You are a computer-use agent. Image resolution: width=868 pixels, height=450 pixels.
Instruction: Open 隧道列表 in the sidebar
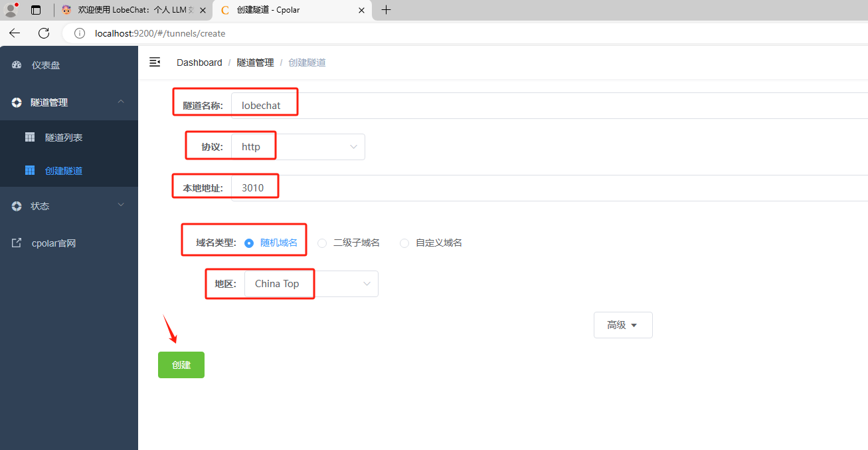pyautogui.click(x=69, y=137)
